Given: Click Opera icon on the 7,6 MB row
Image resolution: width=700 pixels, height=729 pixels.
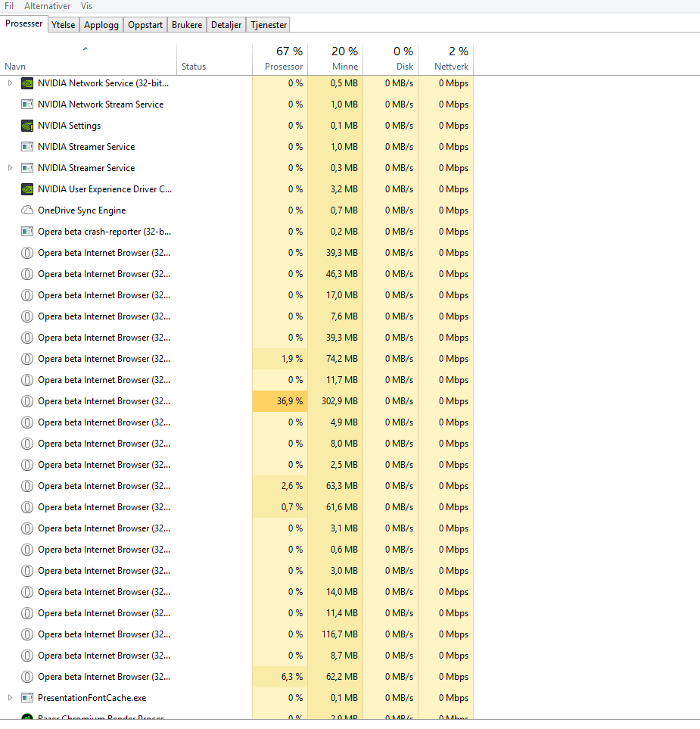Looking at the screenshot, I should pyautogui.click(x=27, y=316).
